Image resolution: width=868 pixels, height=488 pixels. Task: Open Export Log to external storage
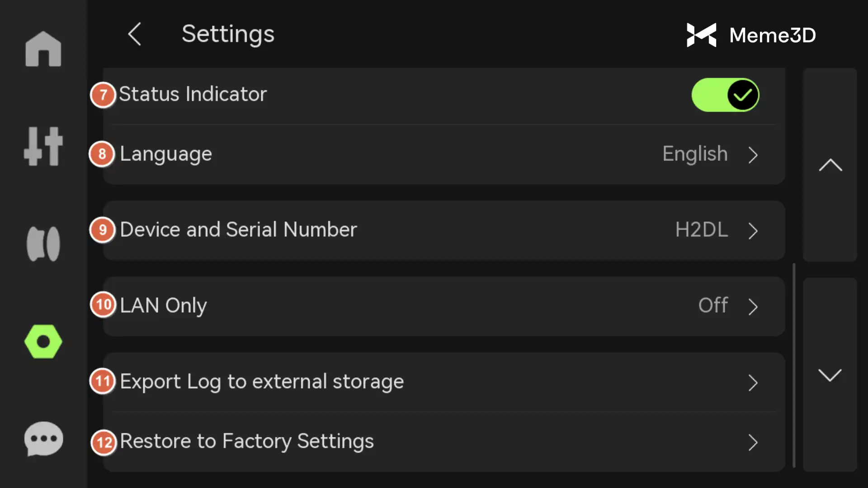coord(262,382)
